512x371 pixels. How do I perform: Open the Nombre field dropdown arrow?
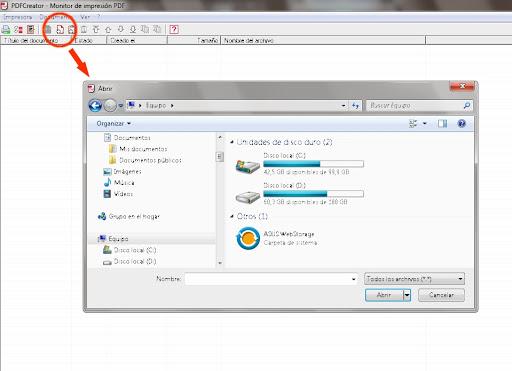pos(353,279)
